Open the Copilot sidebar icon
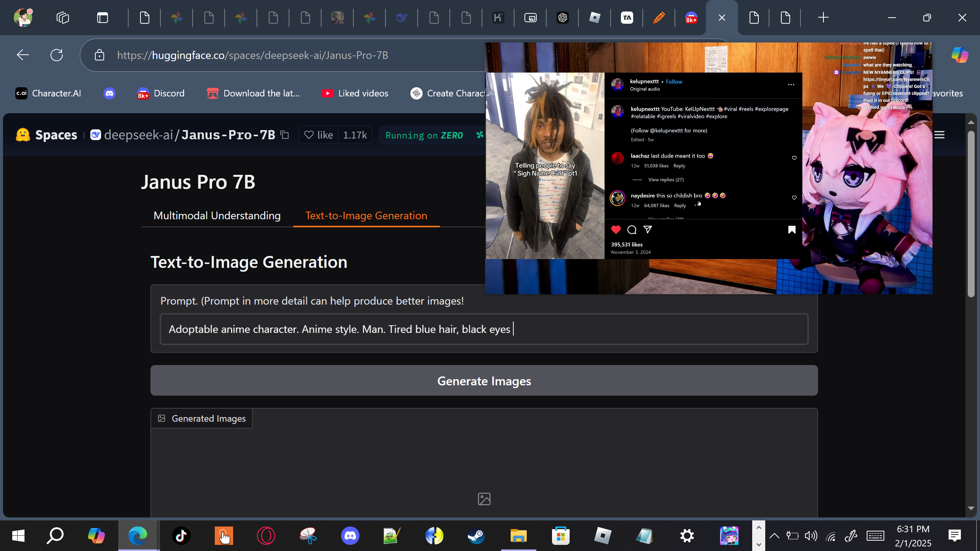This screenshot has height=551, width=980. pyautogui.click(x=959, y=55)
